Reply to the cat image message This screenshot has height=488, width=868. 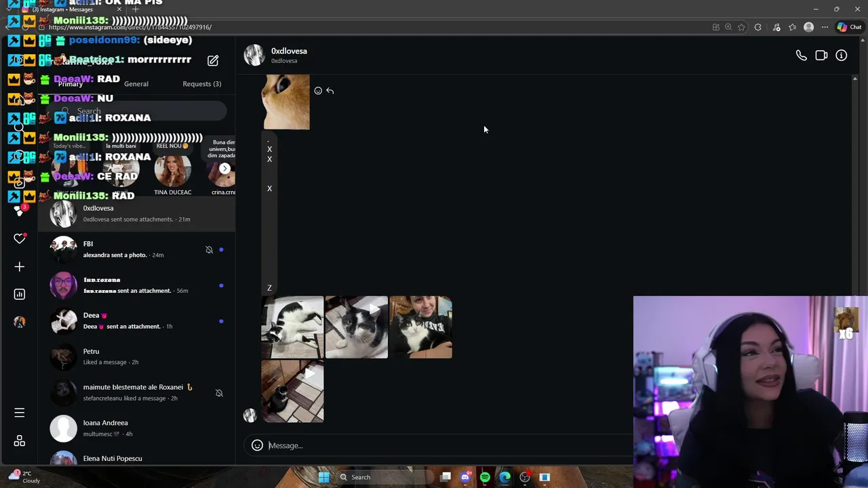click(330, 91)
